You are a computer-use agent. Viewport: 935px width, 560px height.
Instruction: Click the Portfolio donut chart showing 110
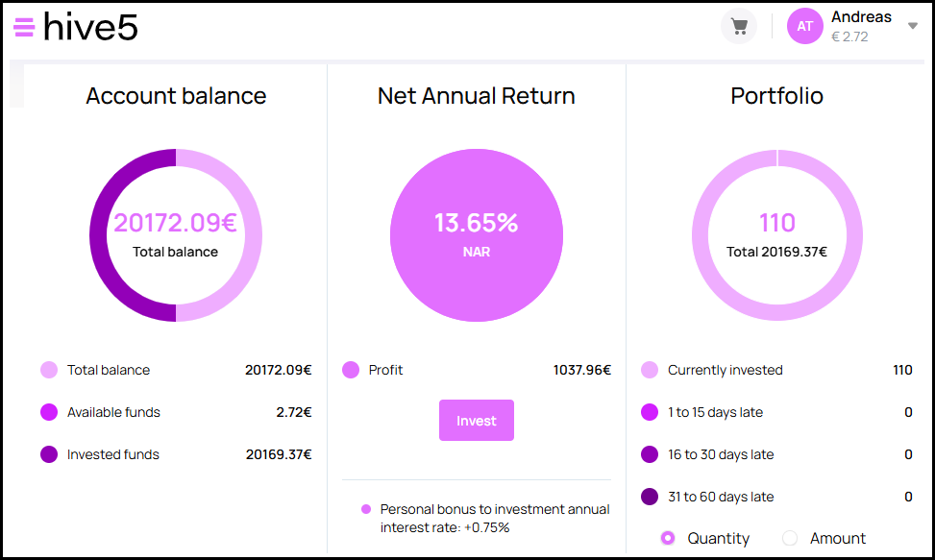point(777,235)
